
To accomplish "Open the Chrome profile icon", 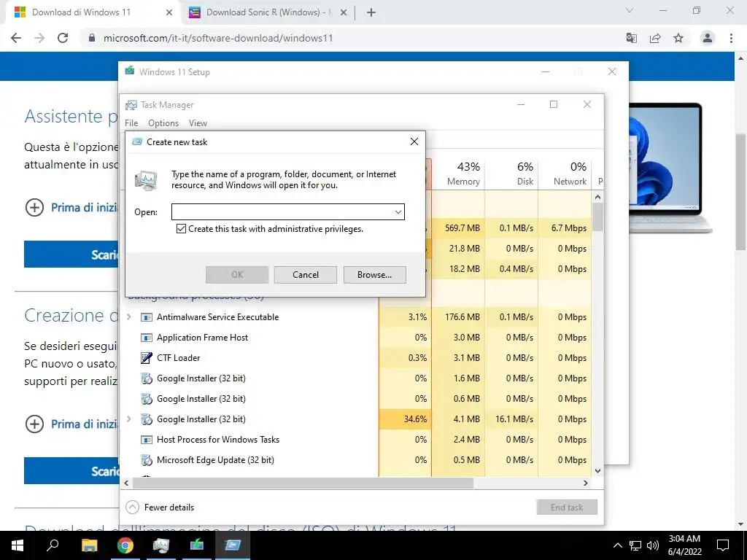I will (708, 38).
